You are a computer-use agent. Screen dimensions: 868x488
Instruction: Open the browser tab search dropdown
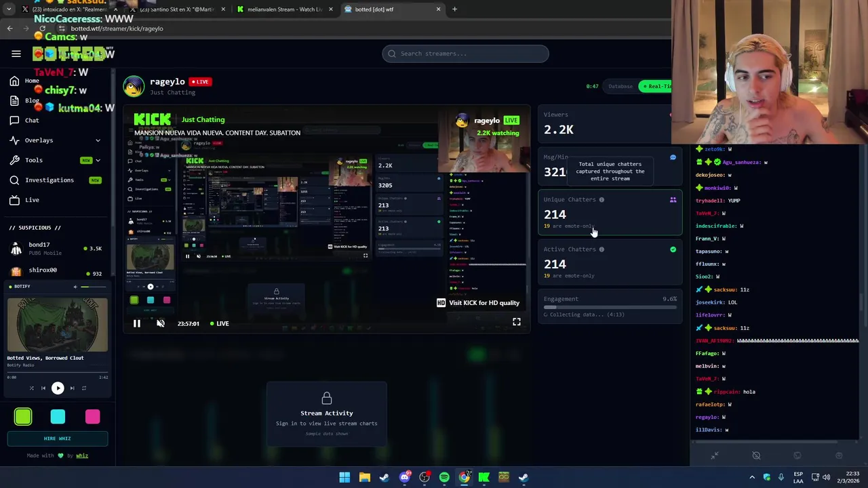(x=8, y=9)
